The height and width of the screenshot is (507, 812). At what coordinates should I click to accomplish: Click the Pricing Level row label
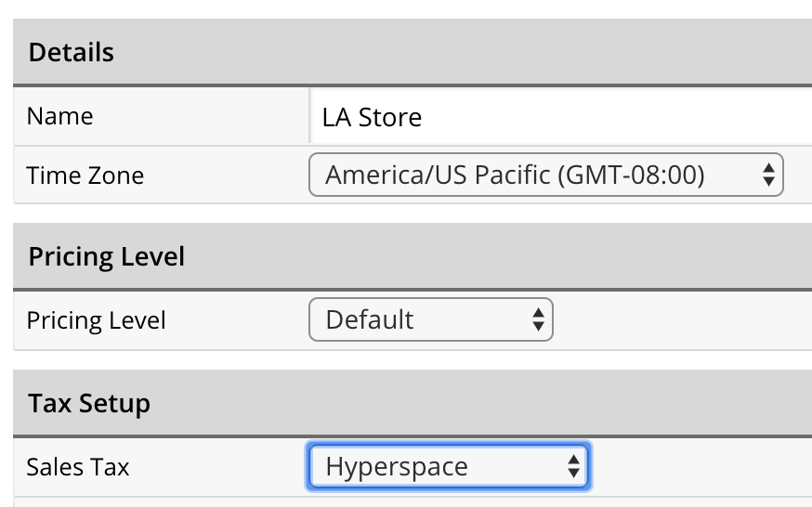point(97,320)
